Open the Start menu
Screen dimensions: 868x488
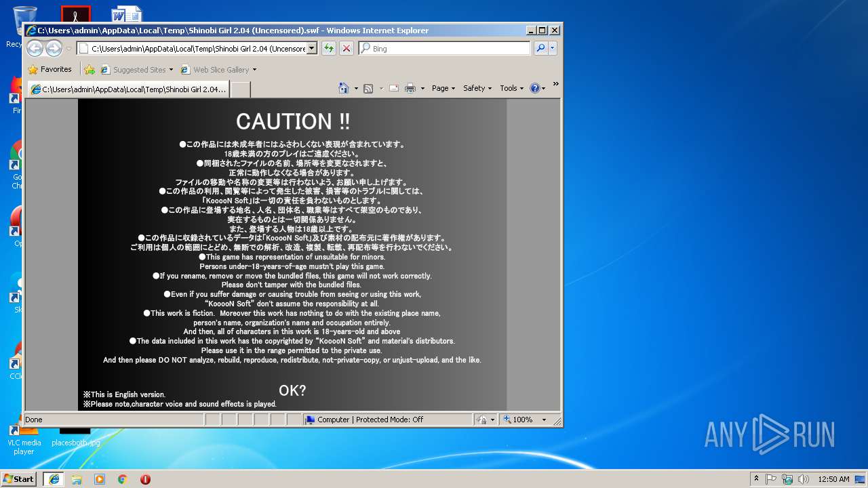tap(18, 479)
